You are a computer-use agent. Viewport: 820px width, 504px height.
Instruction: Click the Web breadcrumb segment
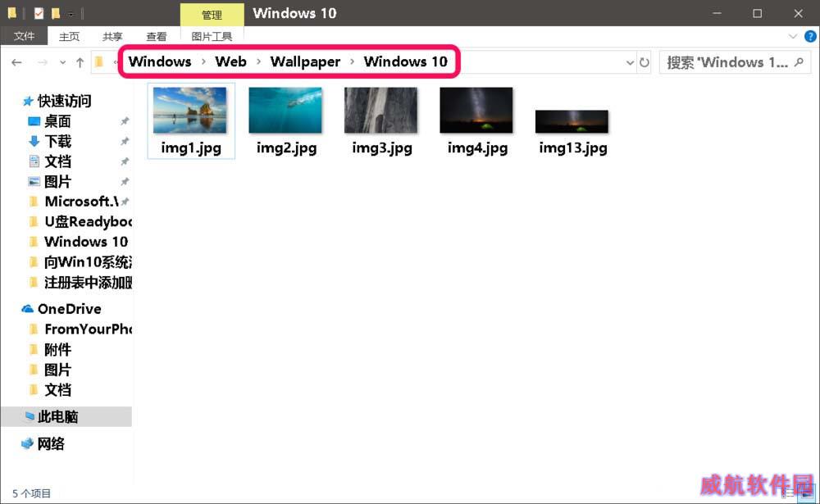pos(230,61)
